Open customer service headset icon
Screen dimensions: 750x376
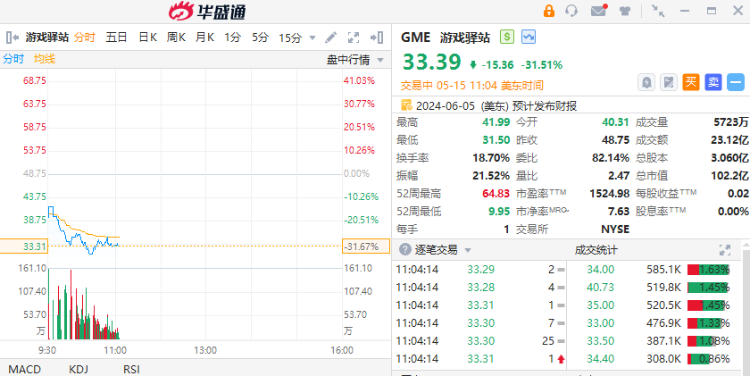(571, 11)
